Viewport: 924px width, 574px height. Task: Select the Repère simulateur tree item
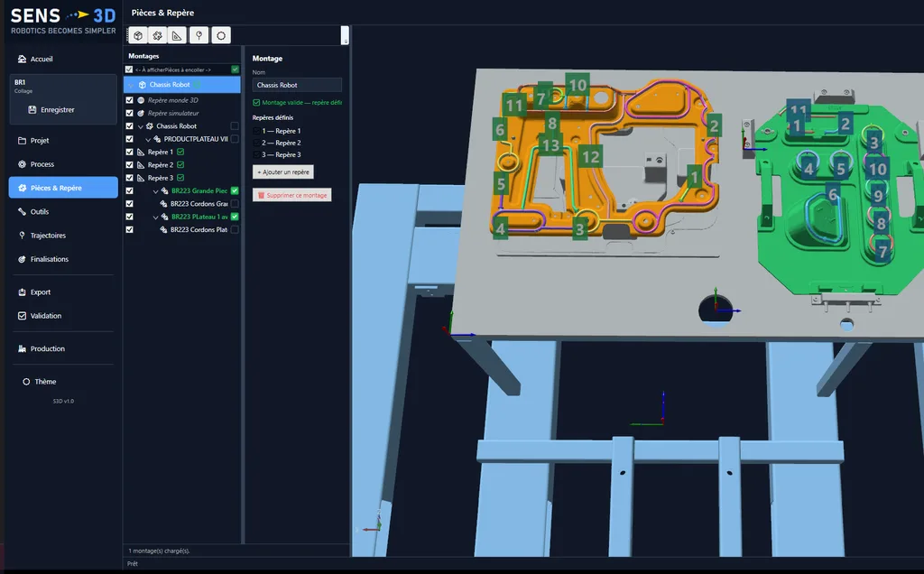tap(173, 113)
